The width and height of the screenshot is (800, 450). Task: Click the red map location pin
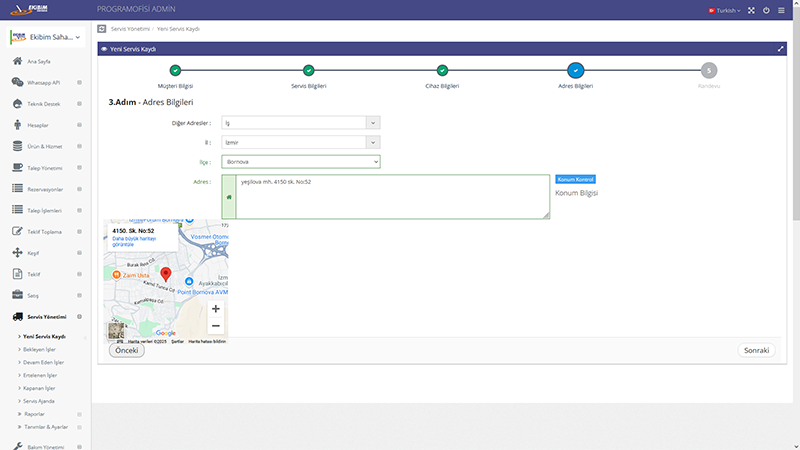click(x=166, y=274)
